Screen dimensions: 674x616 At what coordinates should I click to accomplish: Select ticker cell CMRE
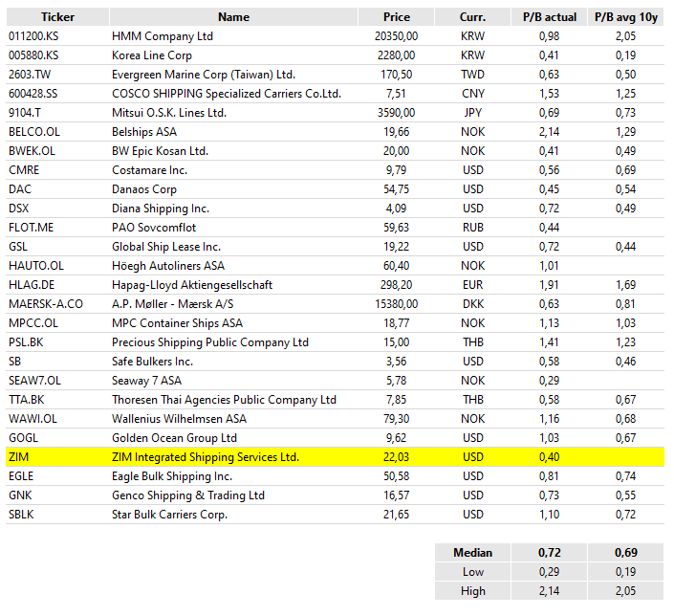(57, 170)
